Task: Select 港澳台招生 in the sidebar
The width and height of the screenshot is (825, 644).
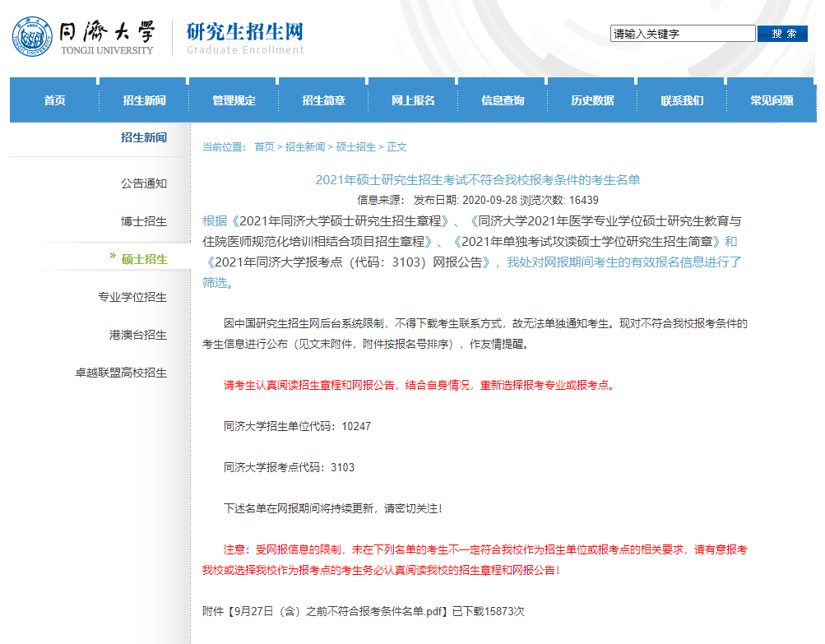Action: (x=138, y=335)
